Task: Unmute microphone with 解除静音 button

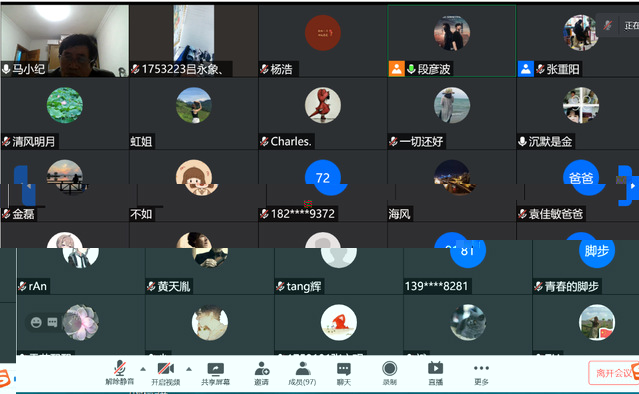Action: [x=119, y=373]
